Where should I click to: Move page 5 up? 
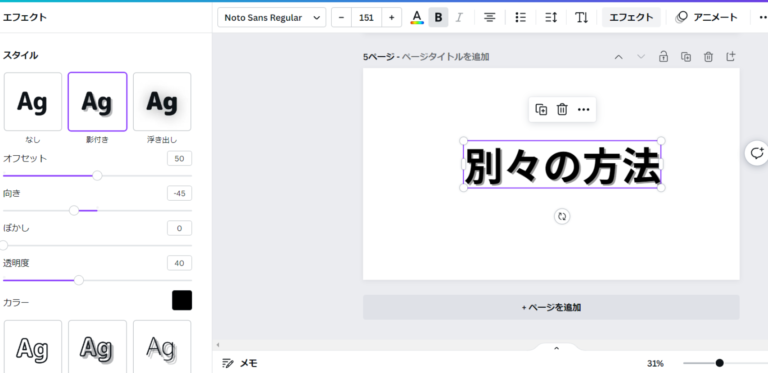(619, 57)
